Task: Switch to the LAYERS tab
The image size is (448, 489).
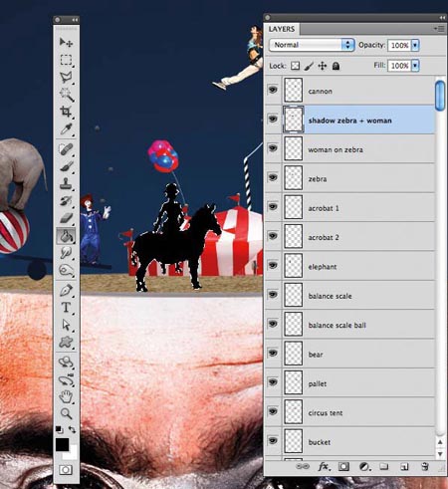Action: [282, 29]
